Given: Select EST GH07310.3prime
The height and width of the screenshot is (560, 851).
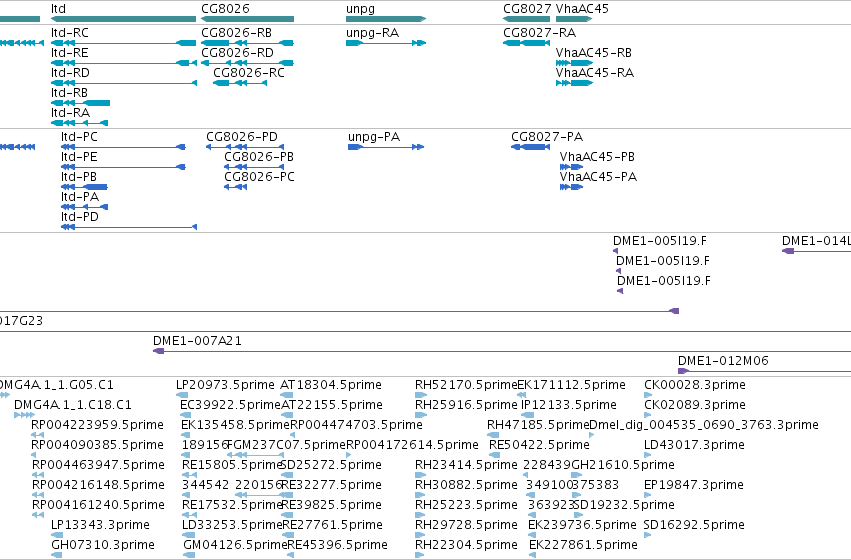Looking at the screenshot, I should (x=103, y=545).
